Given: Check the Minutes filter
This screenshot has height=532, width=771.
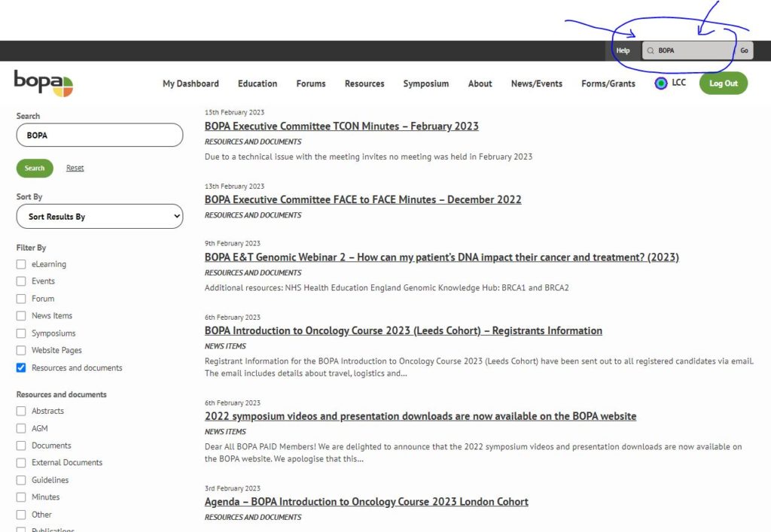Looking at the screenshot, I should click(20, 497).
